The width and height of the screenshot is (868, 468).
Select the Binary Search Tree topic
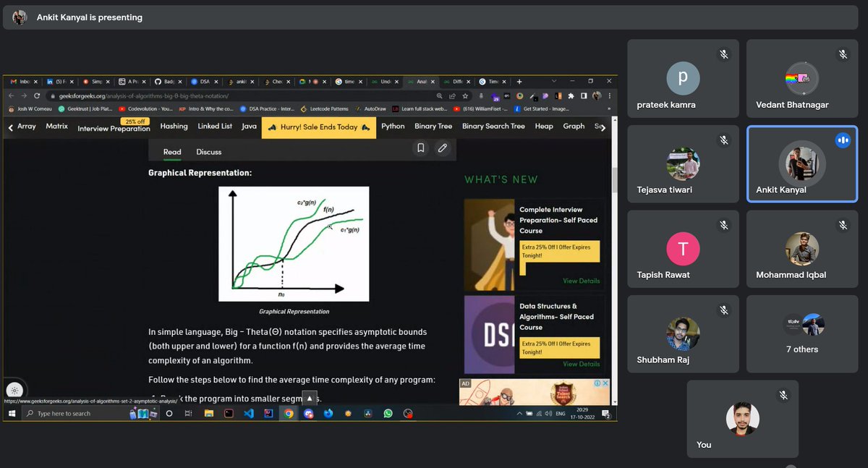493,127
